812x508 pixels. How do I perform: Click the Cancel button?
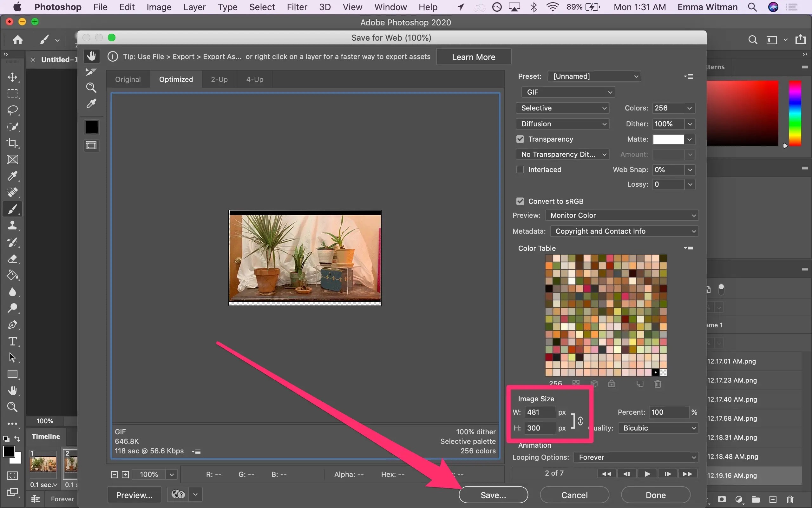pos(574,495)
